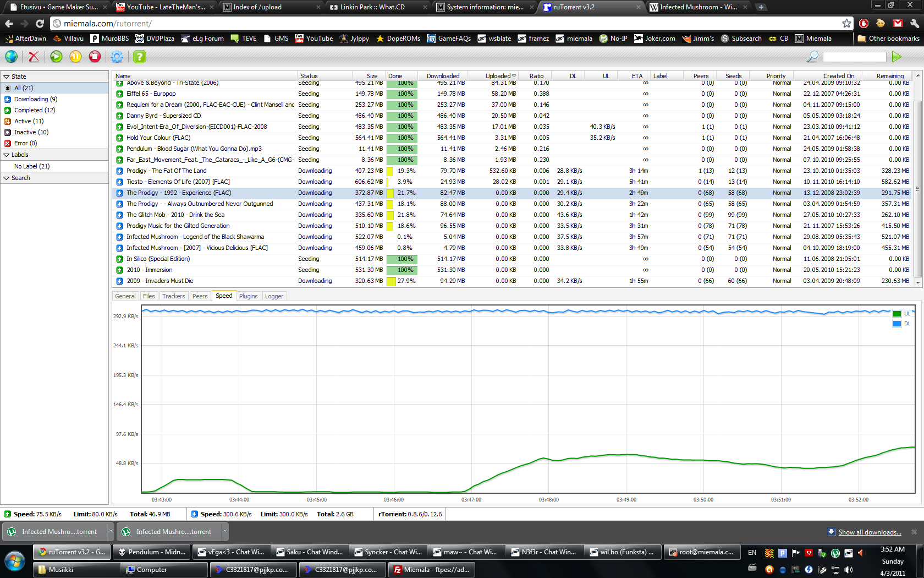Collapse the State panel
Viewport: 924px width, 578px height.
point(7,77)
